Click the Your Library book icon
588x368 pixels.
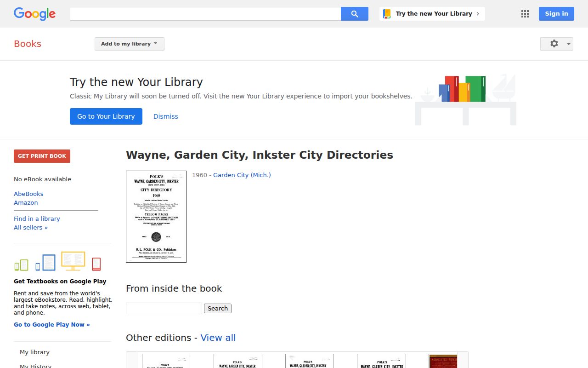387,14
